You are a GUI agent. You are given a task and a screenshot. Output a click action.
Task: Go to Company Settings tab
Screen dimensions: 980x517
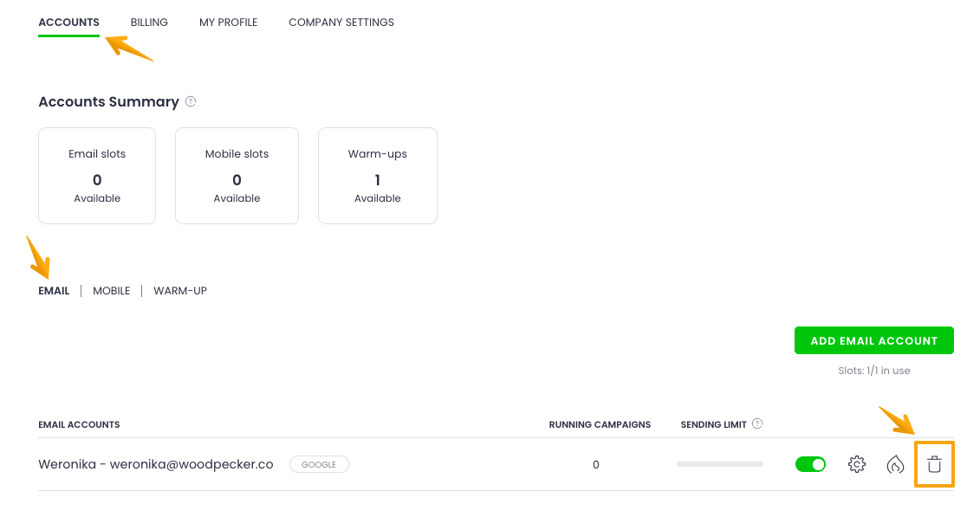click(x=341, y=23)
